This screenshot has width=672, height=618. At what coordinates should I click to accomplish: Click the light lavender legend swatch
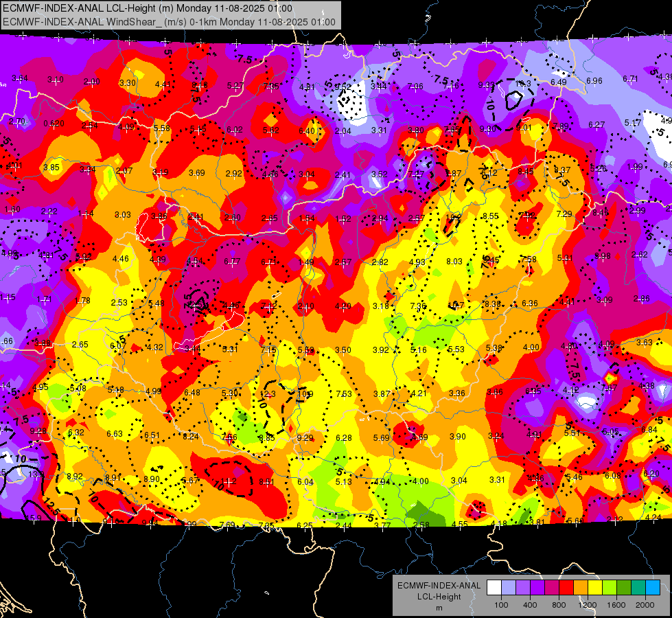click(x=508, y=588)
